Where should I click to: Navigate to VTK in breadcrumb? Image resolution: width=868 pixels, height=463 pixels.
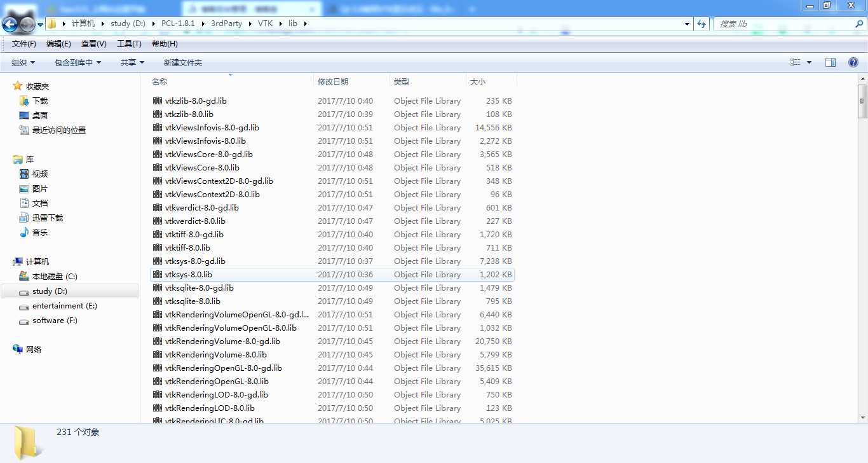point(266,24)
